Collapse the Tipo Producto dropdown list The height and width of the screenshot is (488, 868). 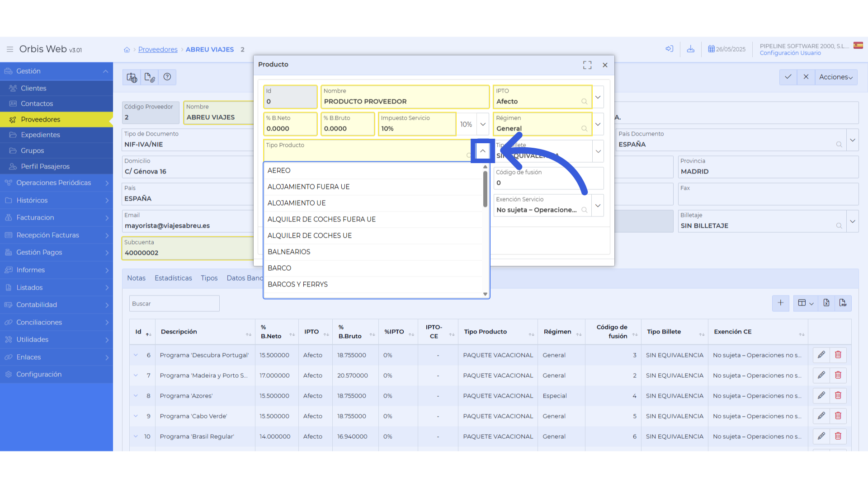tap(483, 151)
